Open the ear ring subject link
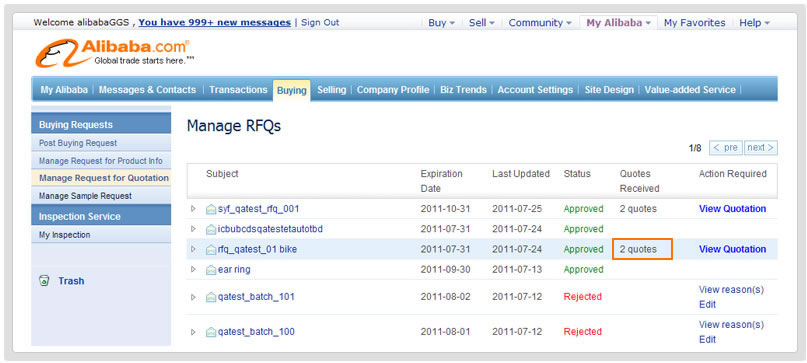This screenshot has width=807, height=363. 234,269
